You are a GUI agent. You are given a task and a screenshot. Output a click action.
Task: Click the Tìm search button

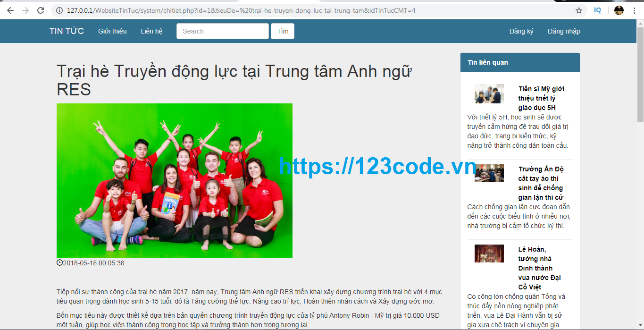[283, 31]
